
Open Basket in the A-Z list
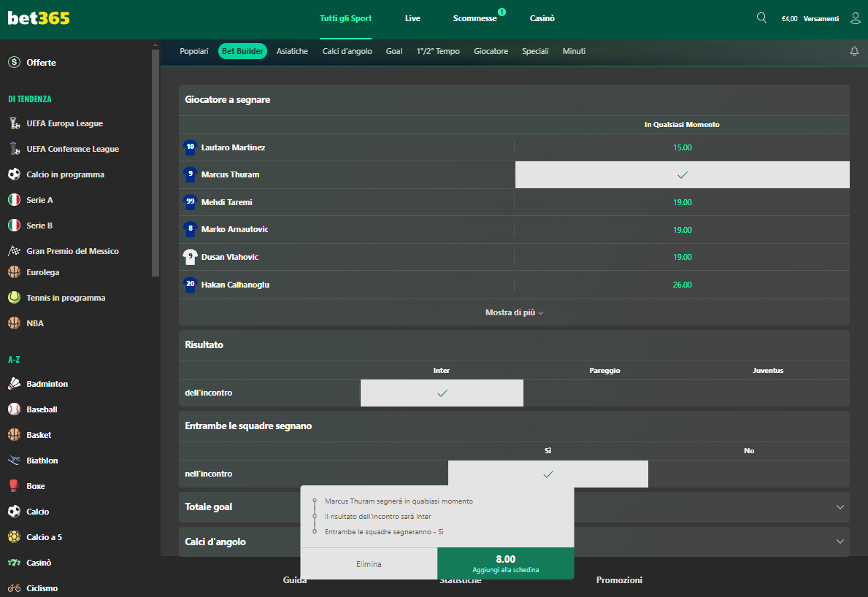pyautogui.click(x=39, y=435)
